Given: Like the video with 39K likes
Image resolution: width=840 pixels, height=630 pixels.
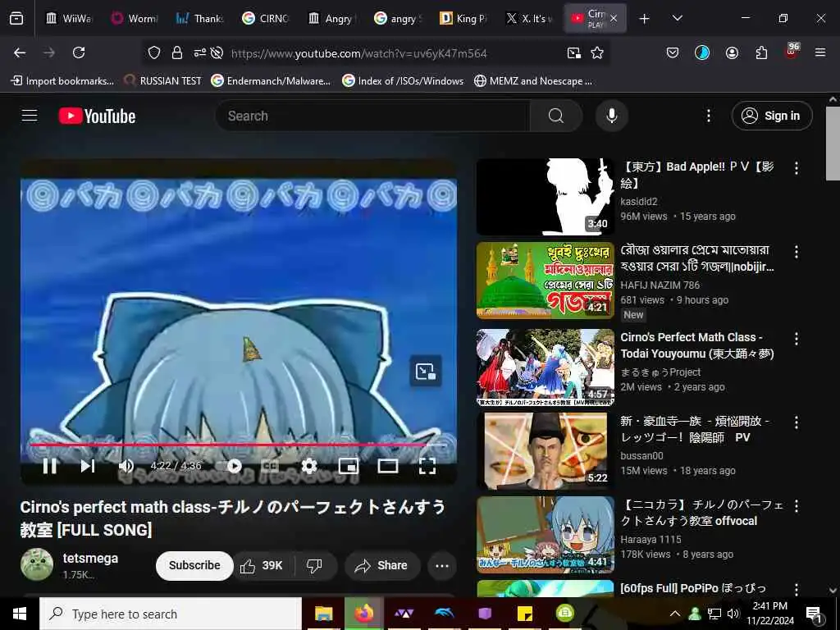Looking at the screenshot, I should (x=262, y=565).
